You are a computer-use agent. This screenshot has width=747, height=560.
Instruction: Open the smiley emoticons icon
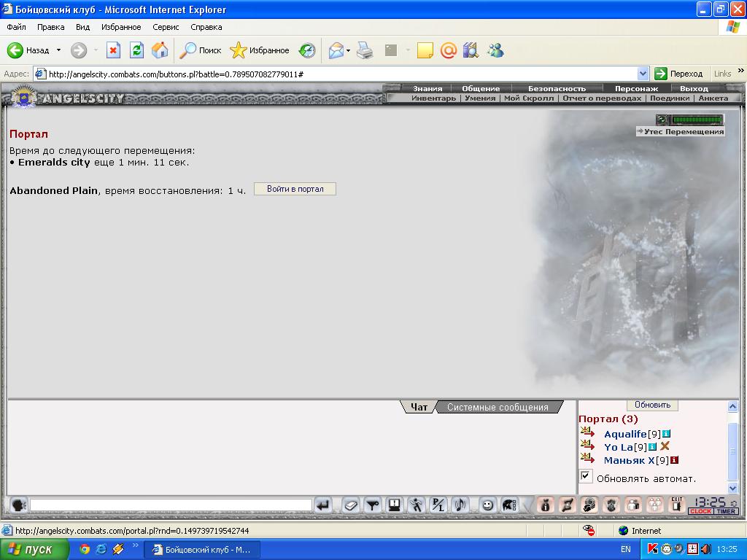click(x=487, y=505)
